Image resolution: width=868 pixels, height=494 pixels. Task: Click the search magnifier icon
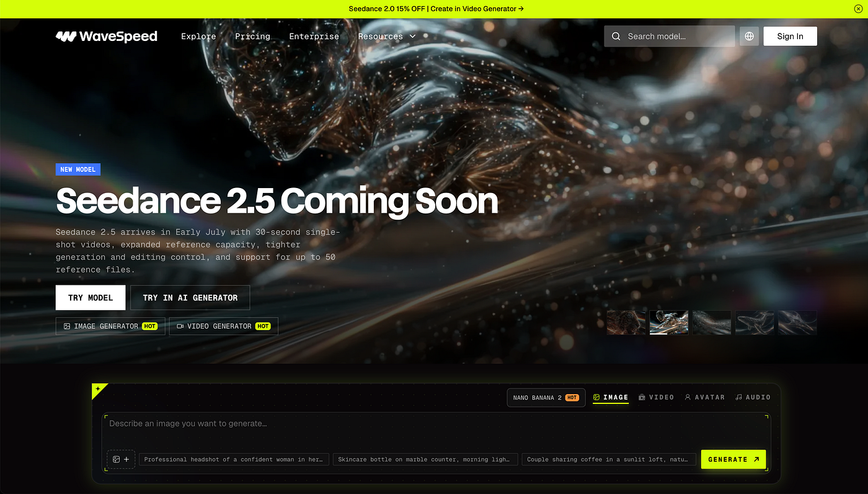616,36
